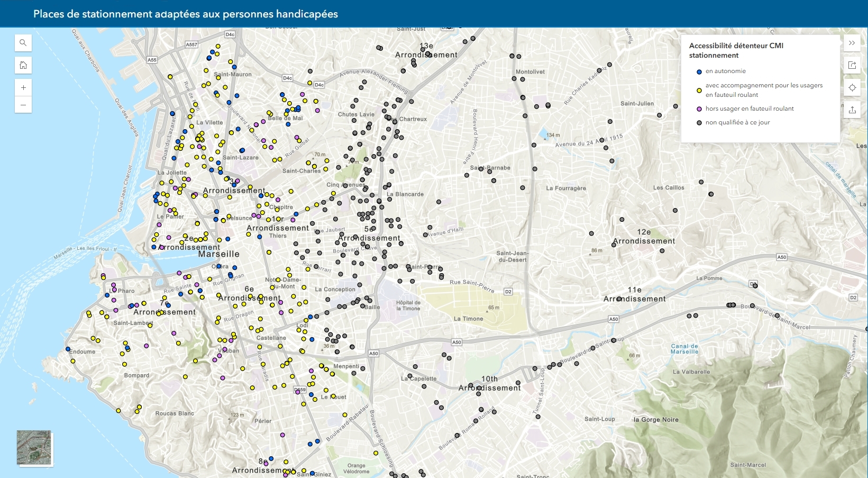Screen dimensions: 868x478
Task: Click the D559 road shield
Action: 300,390
